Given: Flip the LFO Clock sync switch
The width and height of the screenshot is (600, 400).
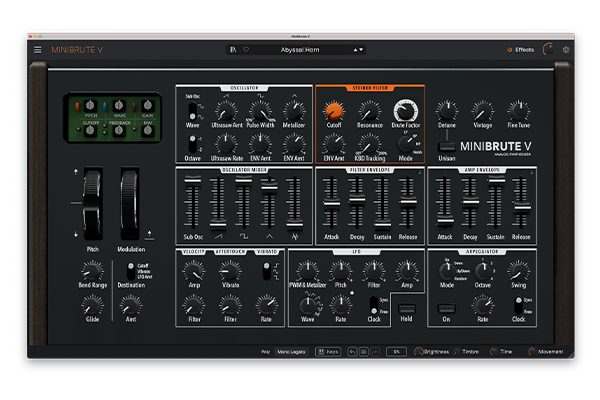Looking at the screenshot, I should pyautogui.click(x=373, y=305).
